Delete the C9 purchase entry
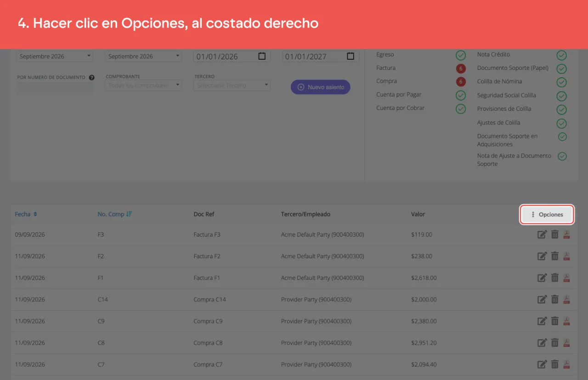The width and height of the screenshot is (588, 380). click(555, 321)
